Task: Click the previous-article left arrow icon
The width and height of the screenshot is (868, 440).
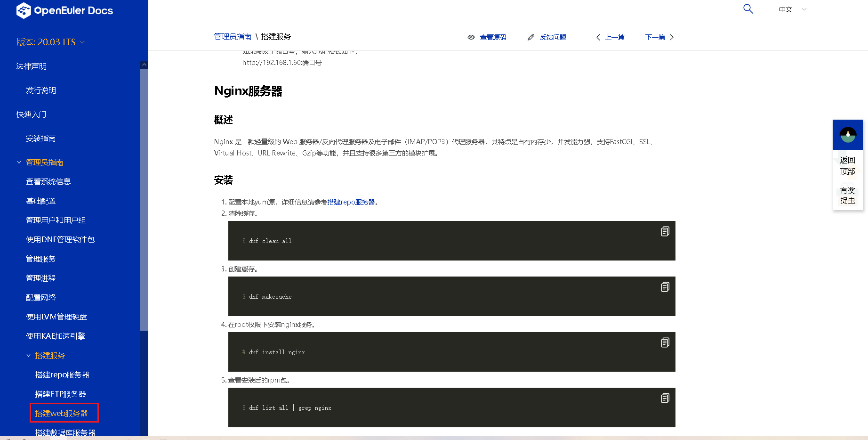Action: [598, 37]
